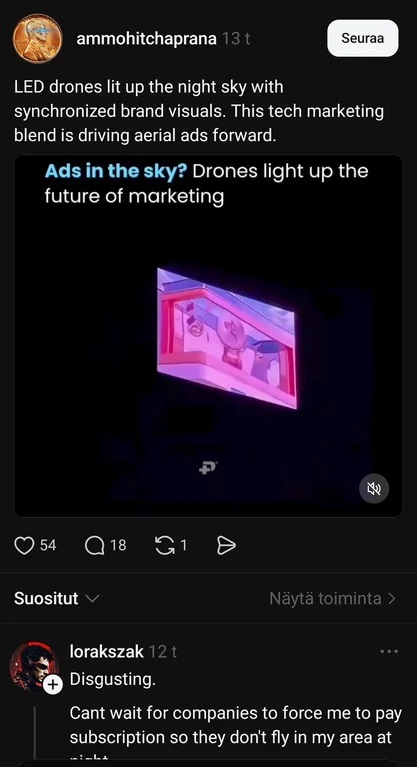Expand the Suositut sort dropdown
This screenshot has height=767, width=417.
coord(56,598)
